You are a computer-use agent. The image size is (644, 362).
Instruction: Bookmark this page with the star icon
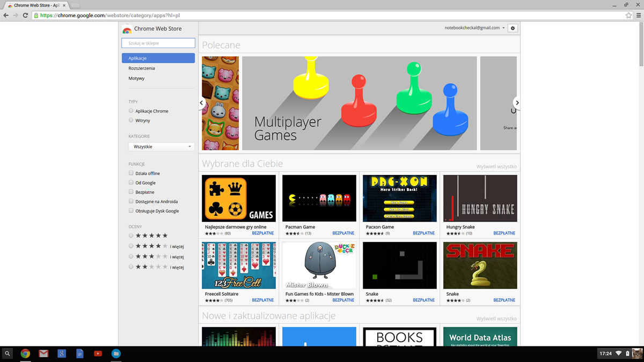click(629, 16)
